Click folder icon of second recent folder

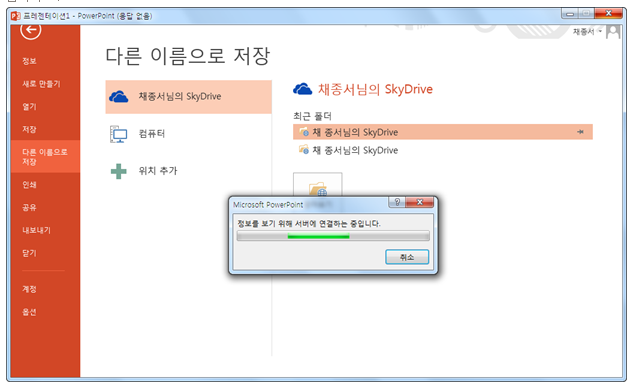304,149
